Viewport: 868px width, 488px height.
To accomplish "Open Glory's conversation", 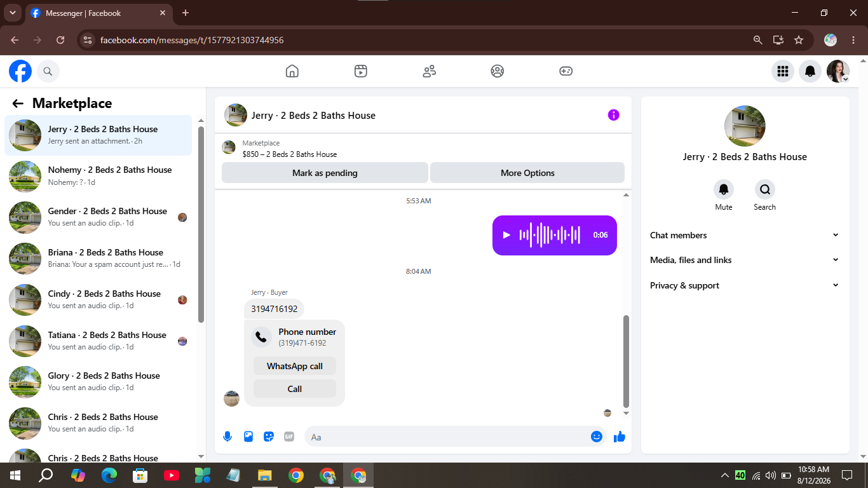I will [98, 382].
